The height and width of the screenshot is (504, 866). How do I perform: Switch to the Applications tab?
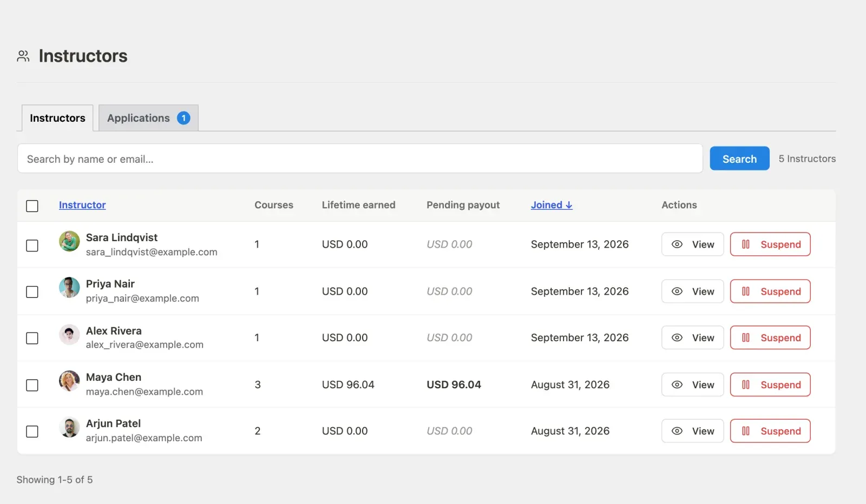click(148, 118)
